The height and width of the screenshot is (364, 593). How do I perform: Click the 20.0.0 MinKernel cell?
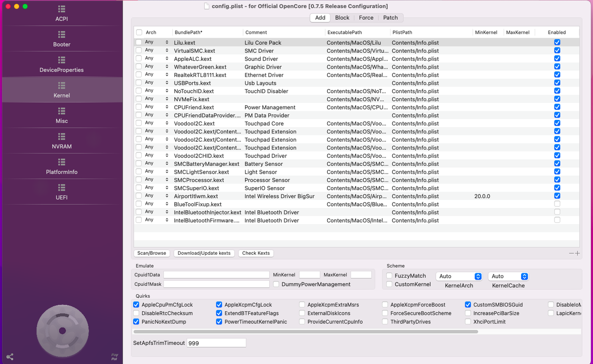[x=482, y=196]
